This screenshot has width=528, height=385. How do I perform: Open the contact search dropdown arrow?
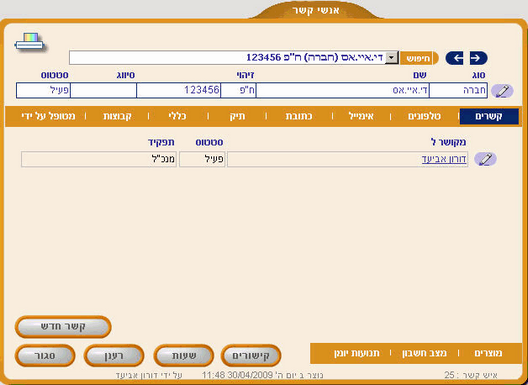(x=392, y=58)
